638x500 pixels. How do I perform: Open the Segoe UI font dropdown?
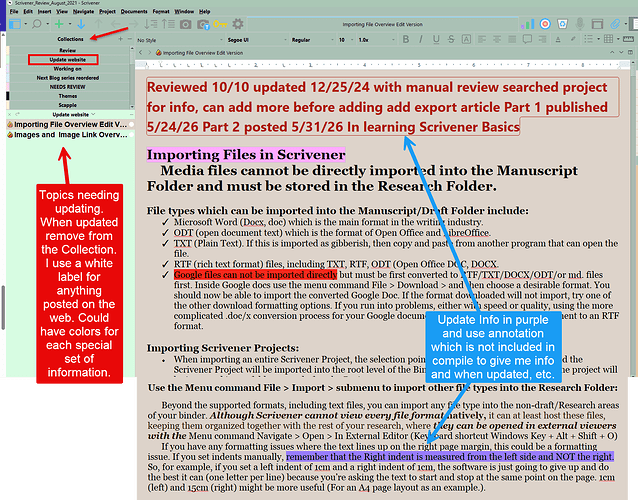coord(257,40)
